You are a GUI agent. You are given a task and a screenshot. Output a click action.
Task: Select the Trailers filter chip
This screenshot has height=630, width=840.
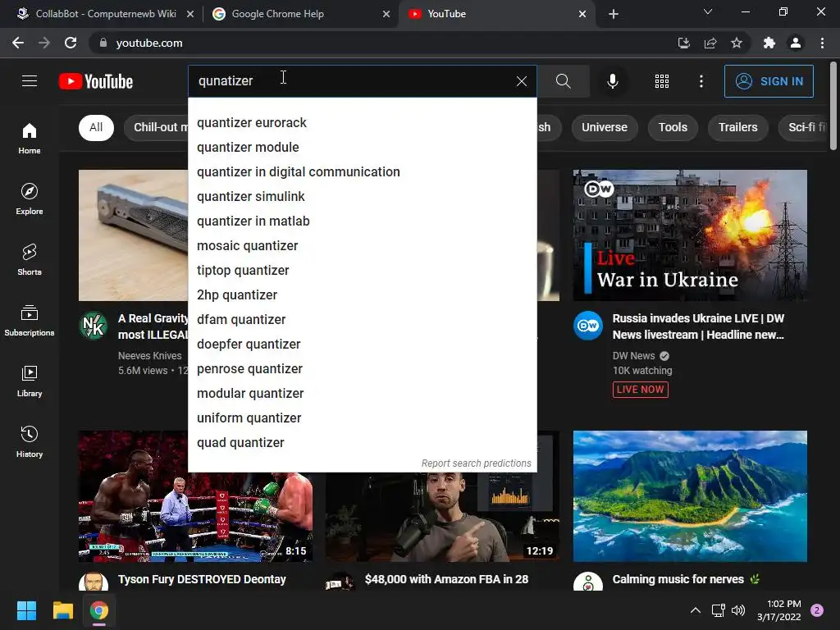[737, 127]
